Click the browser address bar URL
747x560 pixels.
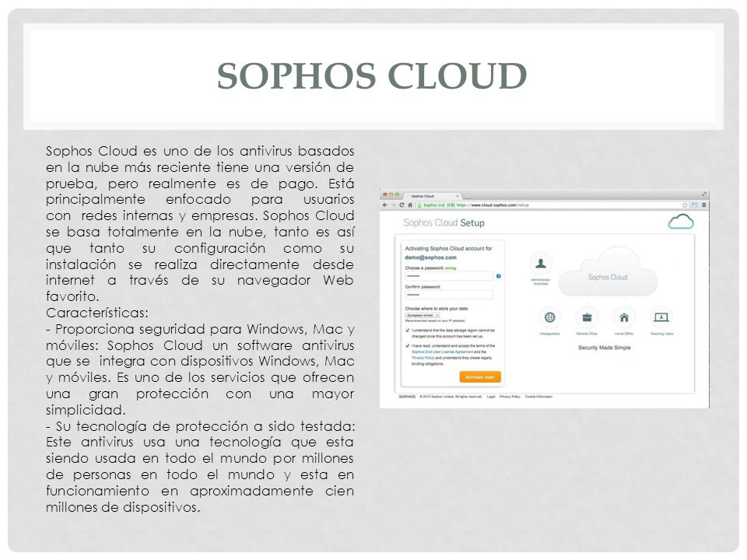click(x=493, y=205)
